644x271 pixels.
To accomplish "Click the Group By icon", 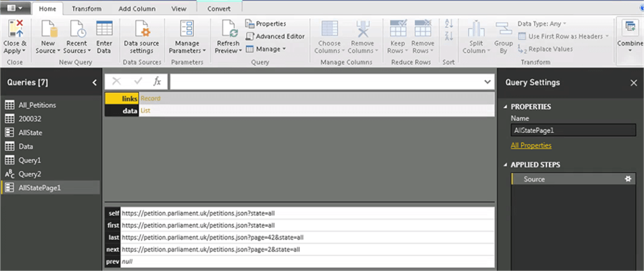I will click(x=504, y=29).
